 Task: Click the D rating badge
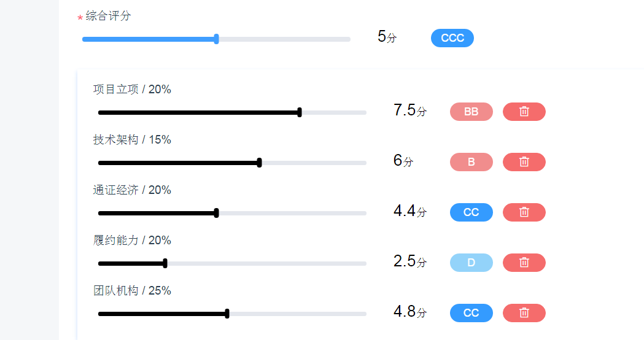point(471,263)
